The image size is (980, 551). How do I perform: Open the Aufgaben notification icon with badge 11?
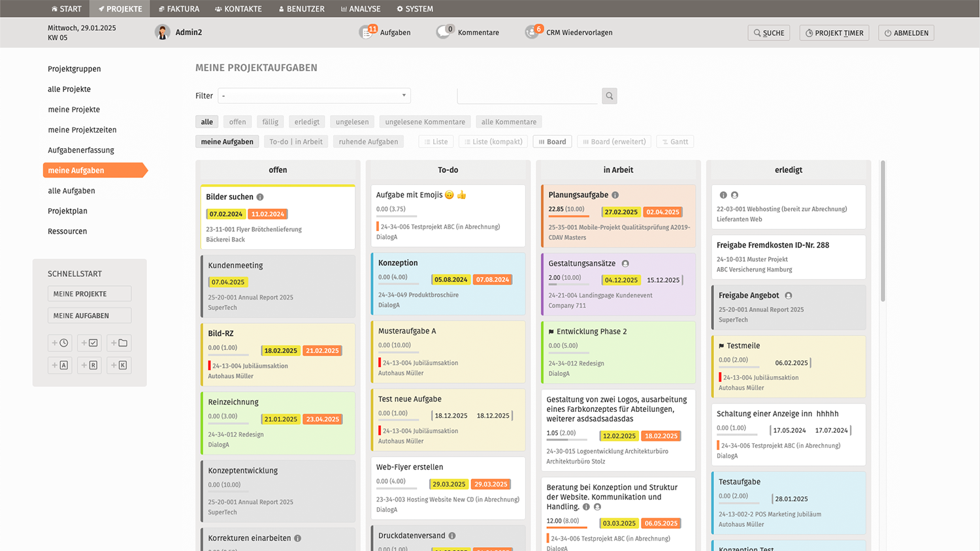tap(367, 32)
